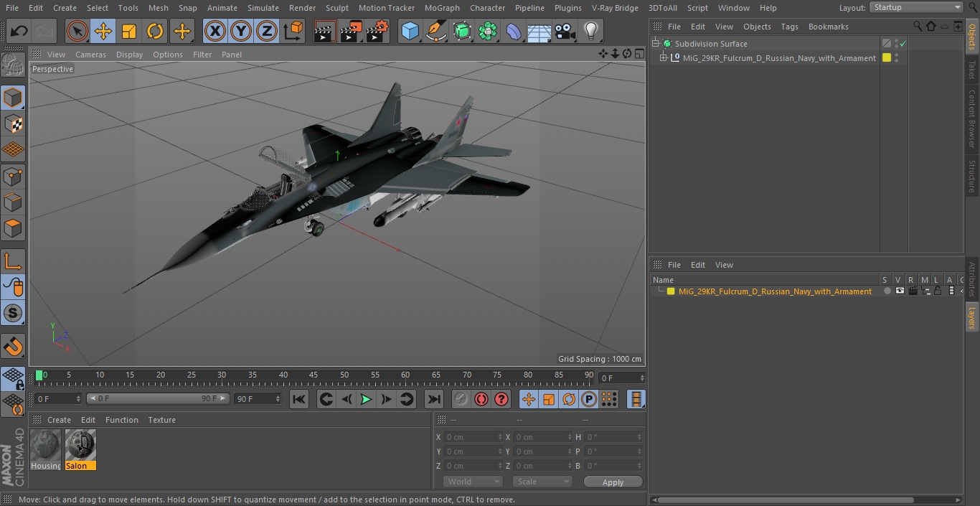The height and width of the screenshot is (506, 980).
Task: Click the timeline frame 45 marker
Action: point(314,375)
